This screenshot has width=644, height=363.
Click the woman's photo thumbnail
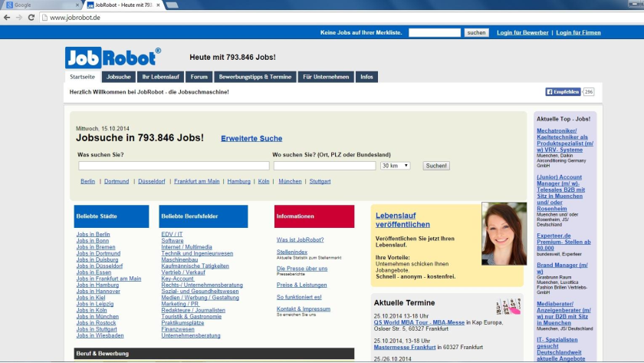tap(504, 233)
